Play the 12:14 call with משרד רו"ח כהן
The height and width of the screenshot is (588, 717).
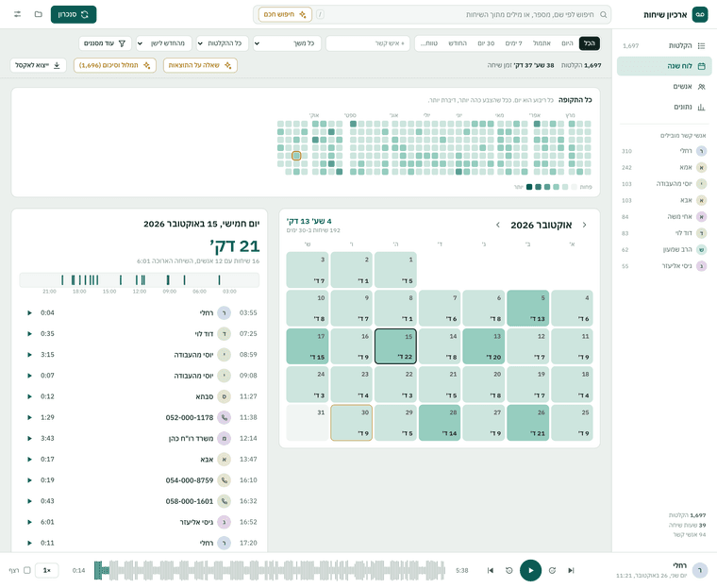pyautogui.click(x=29, y=438)
